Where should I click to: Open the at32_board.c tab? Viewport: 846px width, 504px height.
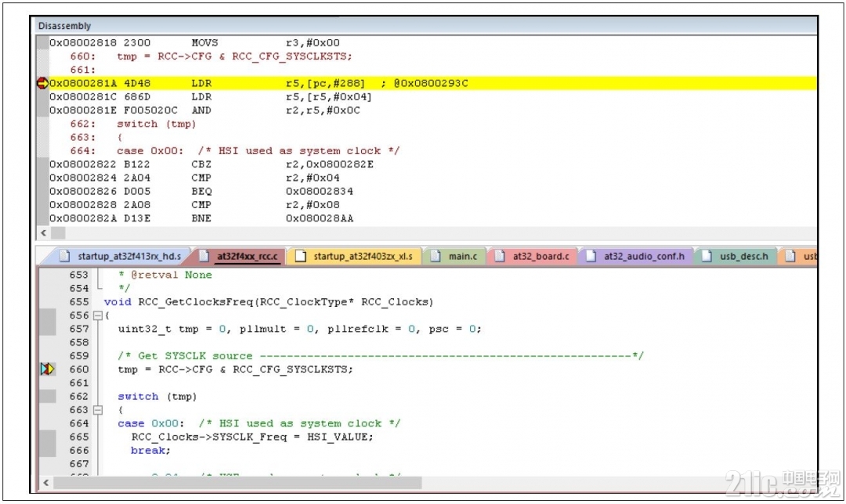coord(533,256)
